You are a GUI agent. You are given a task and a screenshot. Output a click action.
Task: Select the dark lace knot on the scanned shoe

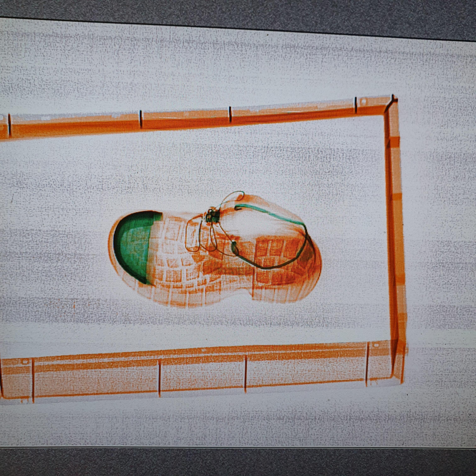tap(212, 216)
